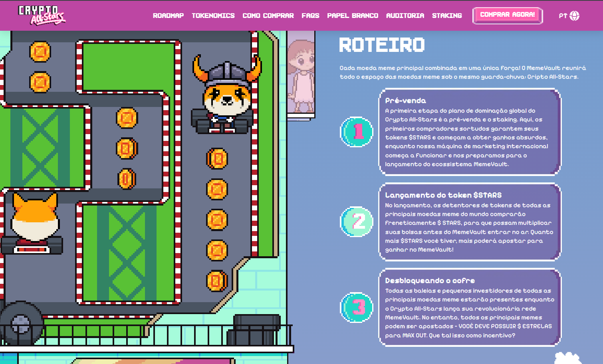Open the Crypto All-Stars logo home link

point(42,15)
